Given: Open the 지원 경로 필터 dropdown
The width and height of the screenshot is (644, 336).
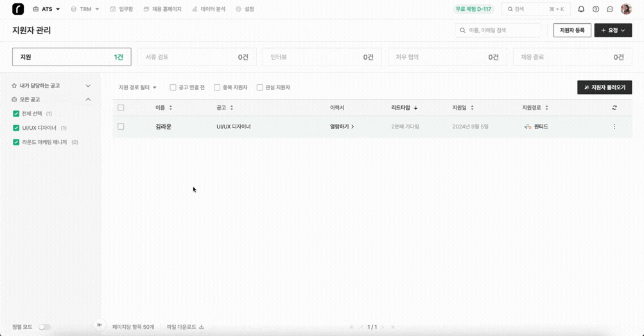Looking at the screenshot, I should tap(137, 87).
